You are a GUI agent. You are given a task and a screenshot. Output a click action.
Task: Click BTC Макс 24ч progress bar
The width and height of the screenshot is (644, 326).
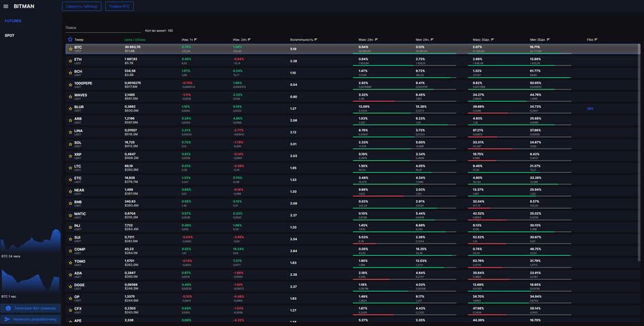click(404, 54)
